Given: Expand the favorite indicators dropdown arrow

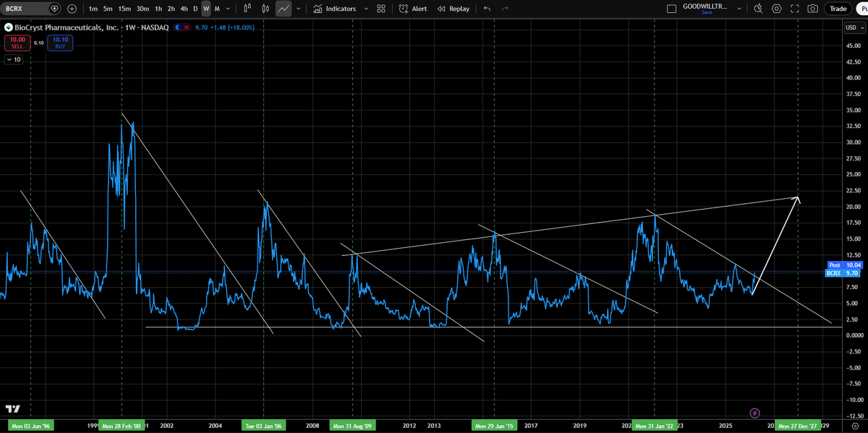Looking at the screenshot, I should tap(366, 9).
